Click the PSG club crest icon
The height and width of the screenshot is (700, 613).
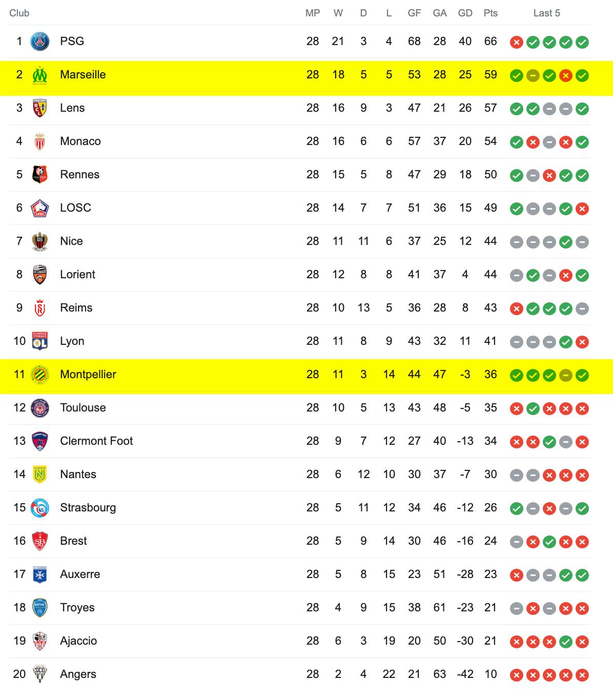point(39,42)
